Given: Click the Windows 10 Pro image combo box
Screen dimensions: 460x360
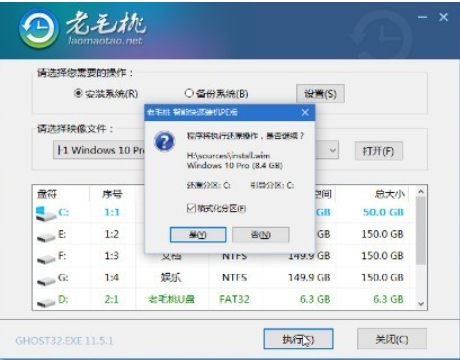Looking at the screenshot, I should [x=196, y=150].
